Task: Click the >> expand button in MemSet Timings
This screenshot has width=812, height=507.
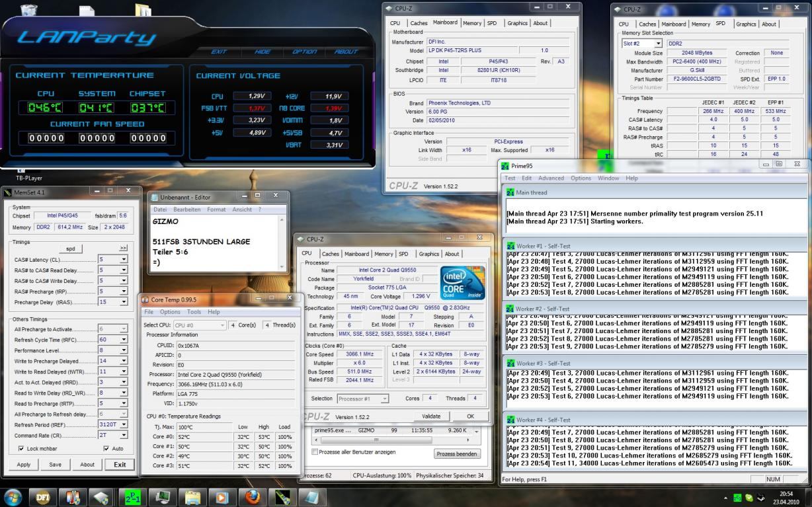Action: pyautogui.click(x=123, y=249)
